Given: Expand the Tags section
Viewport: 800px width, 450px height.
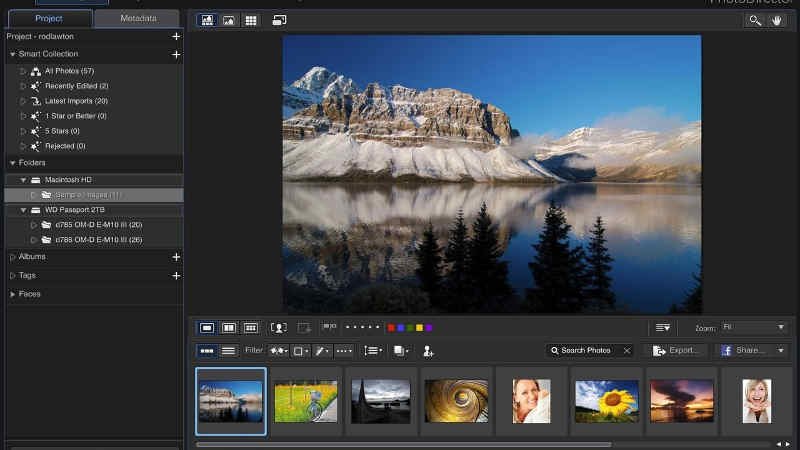Looking at the screenshot, I should 12,276.
